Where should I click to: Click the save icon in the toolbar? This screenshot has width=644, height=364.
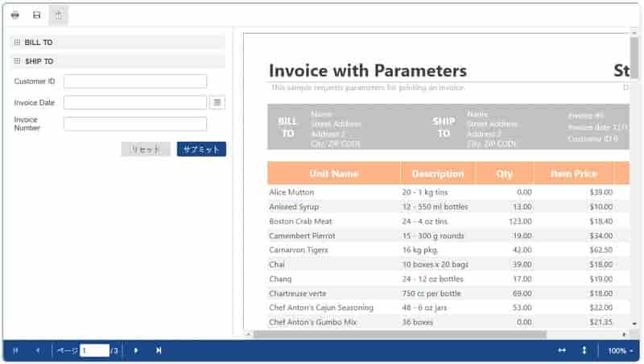coord(36,15)
